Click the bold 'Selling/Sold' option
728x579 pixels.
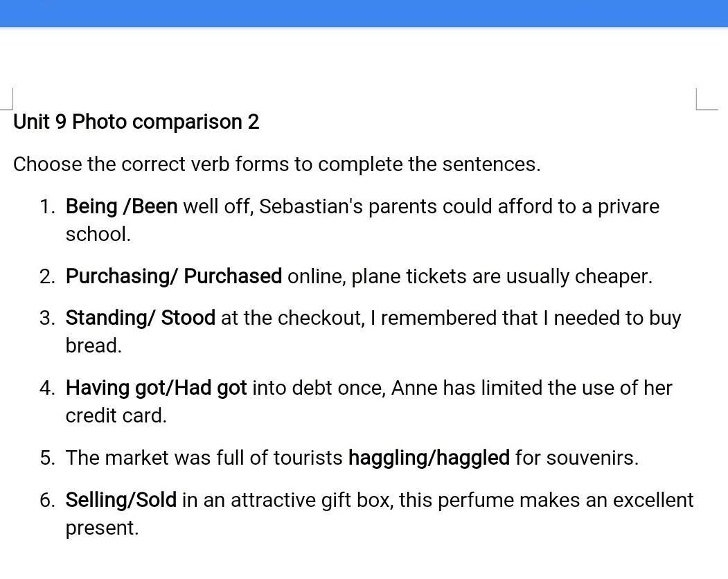click(x=121, y=500)
